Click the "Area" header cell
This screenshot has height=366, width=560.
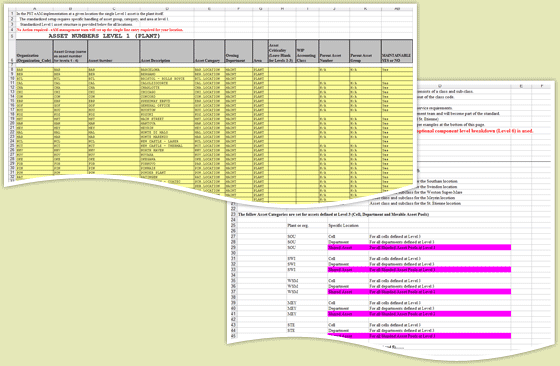pyautogui.click(x=260, y=51)
